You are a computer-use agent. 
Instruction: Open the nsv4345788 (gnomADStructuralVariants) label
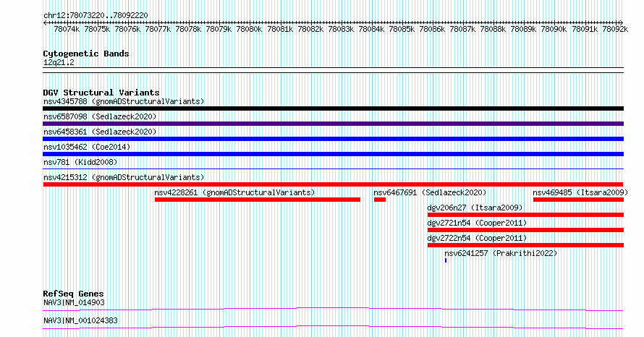coord(124,101)
